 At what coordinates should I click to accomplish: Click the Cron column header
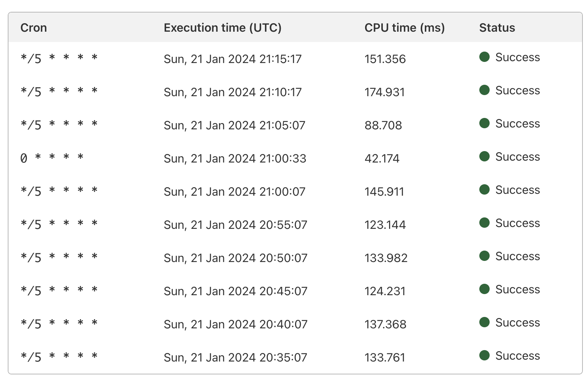[34, 28]
